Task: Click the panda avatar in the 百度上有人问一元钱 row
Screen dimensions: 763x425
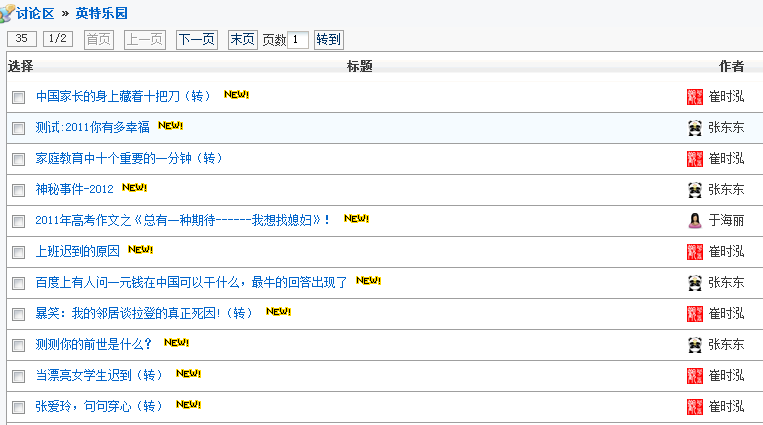Action: (695, 283)
